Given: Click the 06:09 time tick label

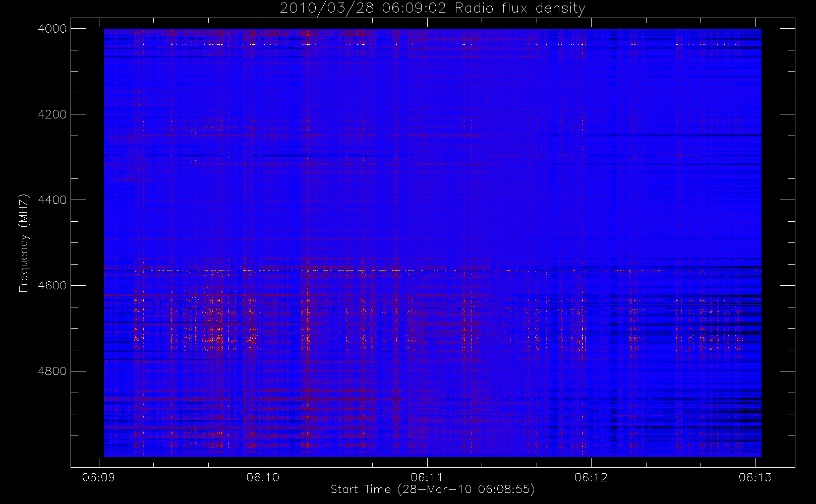Looking at the screenshot, I should pos(98,477).
